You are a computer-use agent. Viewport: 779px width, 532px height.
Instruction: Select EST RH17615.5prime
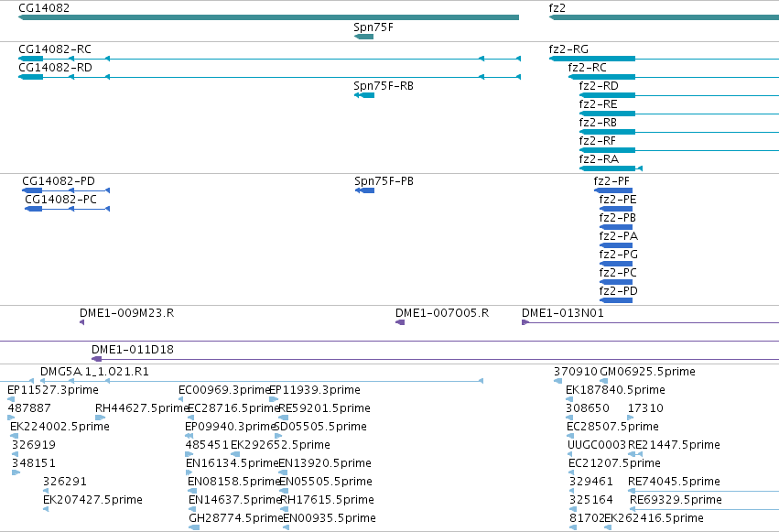pos(285,509)
